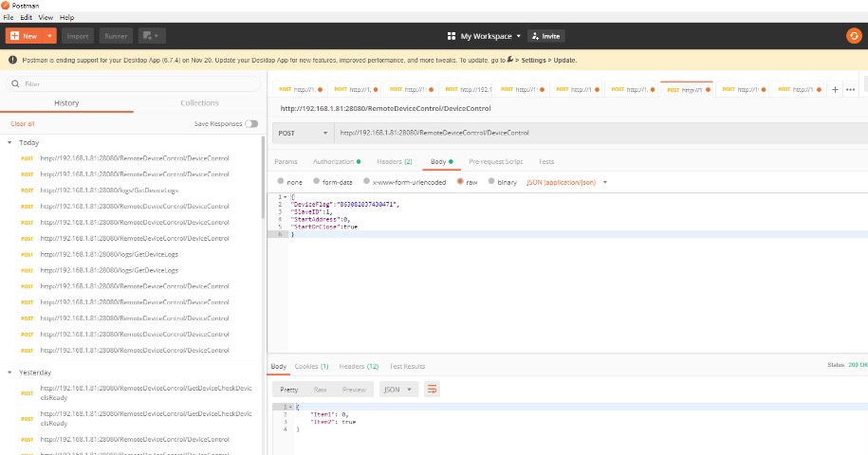The image size is (868, 455).
Task: Select the binary body type option
Action: [490, 182]
